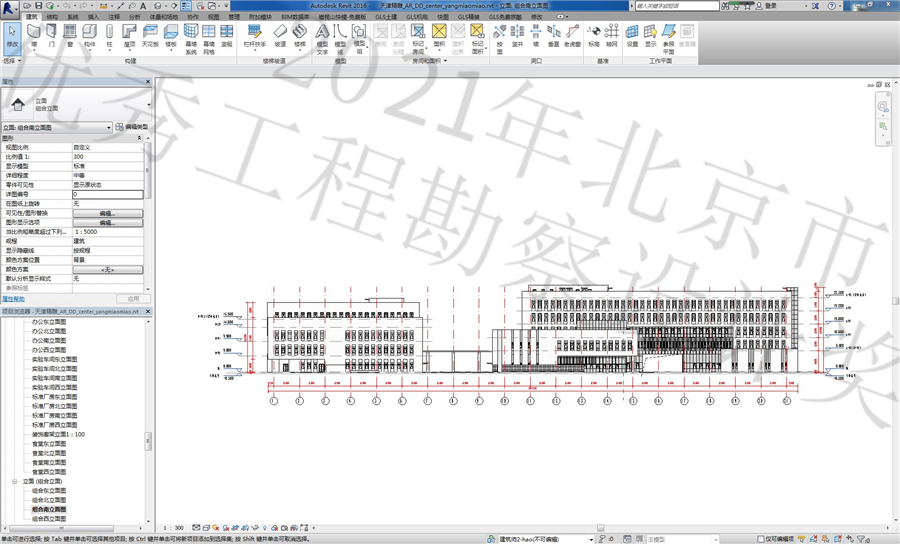Select 装饰幕架立面1 : 100 in project browser

58,434
